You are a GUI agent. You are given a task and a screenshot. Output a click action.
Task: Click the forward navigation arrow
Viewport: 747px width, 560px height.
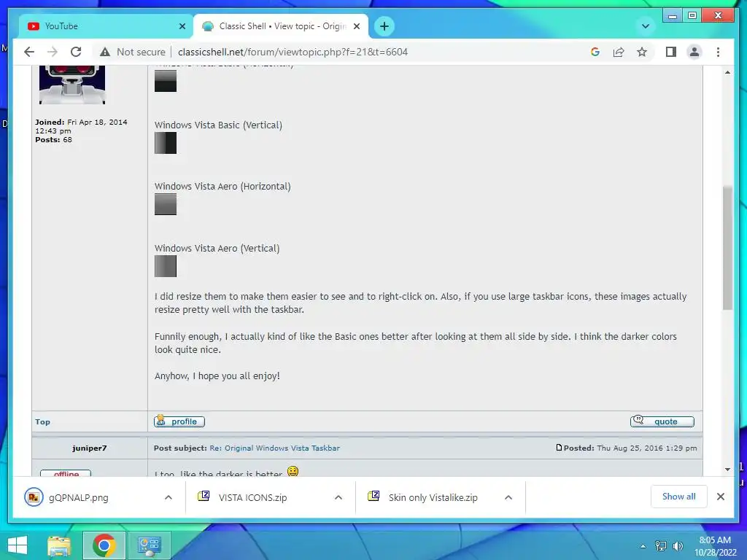[53, 52]
